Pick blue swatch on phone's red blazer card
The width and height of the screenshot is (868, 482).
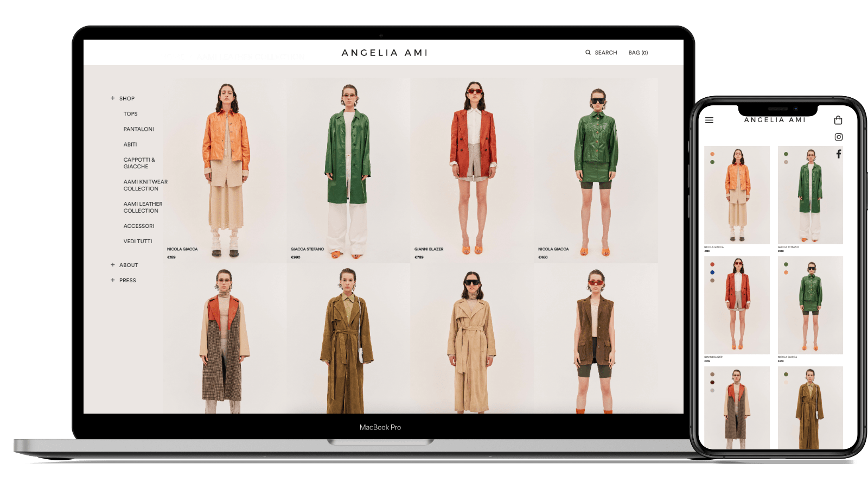click(712, 272)
